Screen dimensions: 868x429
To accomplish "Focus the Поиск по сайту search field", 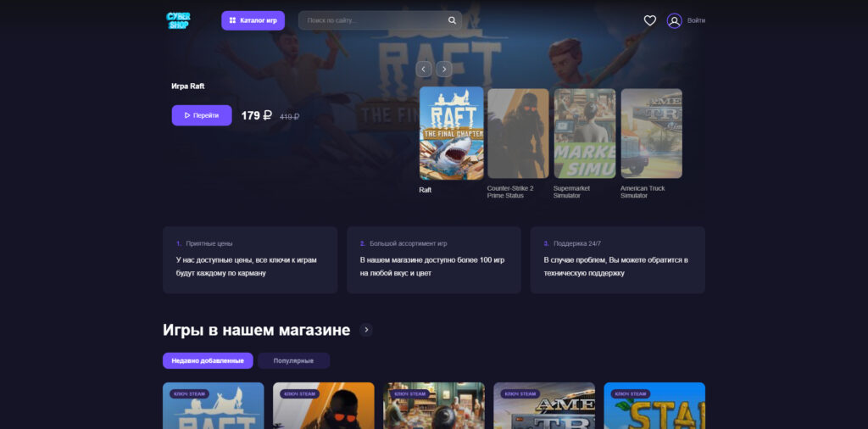I will (380, 20).
